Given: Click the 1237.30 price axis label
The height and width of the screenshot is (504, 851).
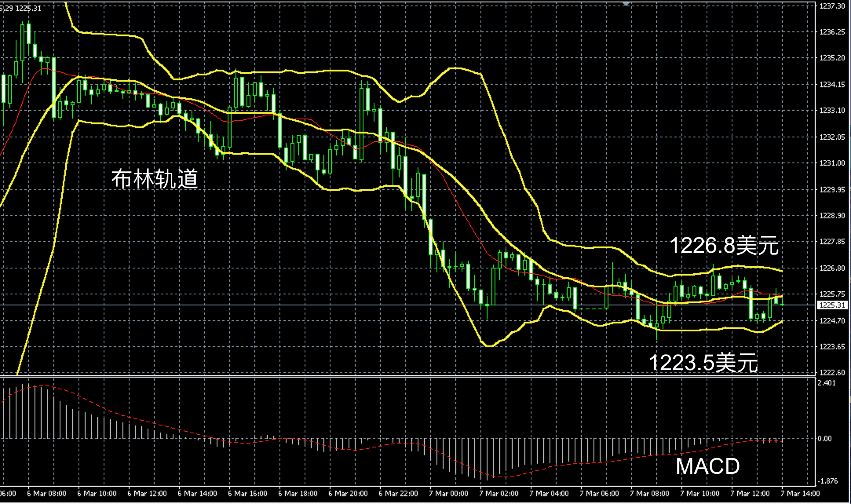Looking at the screenshot, I should click(832, 6).
